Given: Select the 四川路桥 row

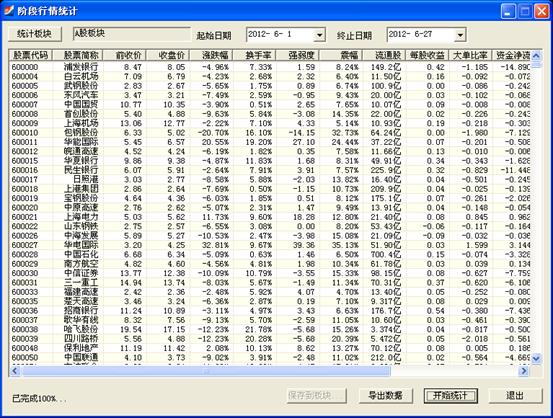Looking at the screenshot, I should click(270, 339).
